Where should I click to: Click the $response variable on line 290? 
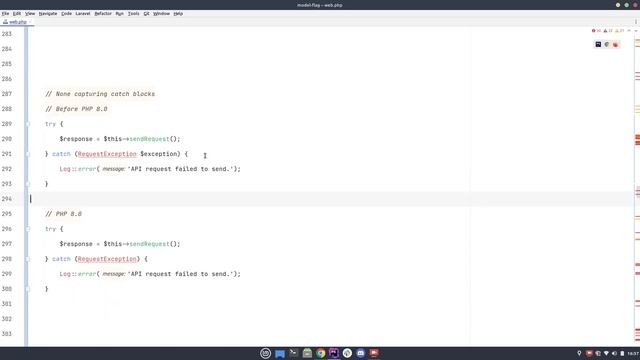pos(76,139)
